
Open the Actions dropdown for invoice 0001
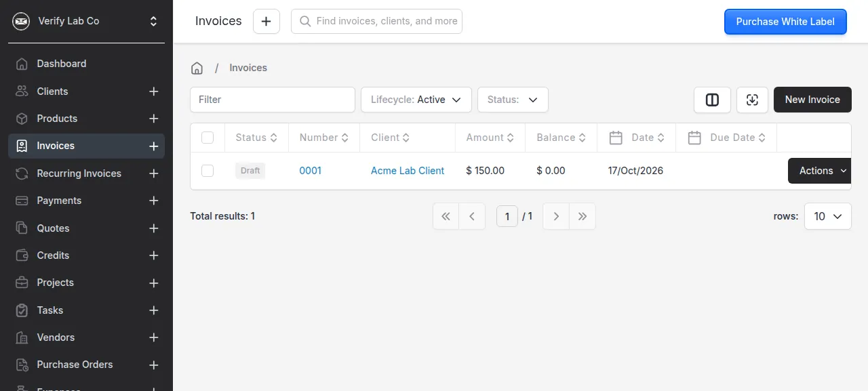[x=819, y=171]
